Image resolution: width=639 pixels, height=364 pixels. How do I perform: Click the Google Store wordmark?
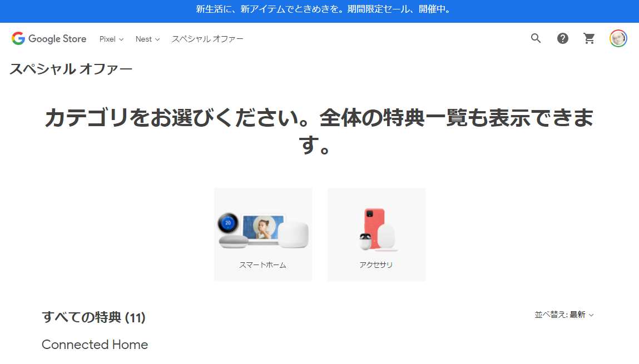pyautogui.click(x=57, y=39)
